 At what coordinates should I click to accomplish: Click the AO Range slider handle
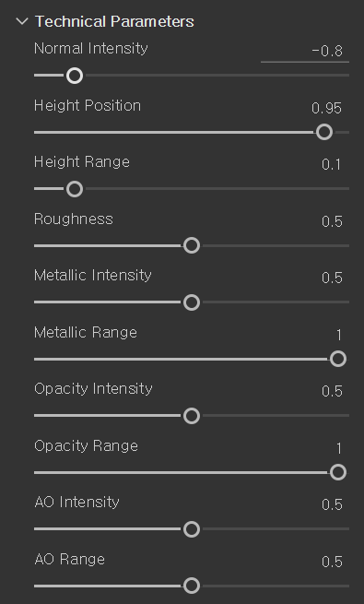pos(192,586)
